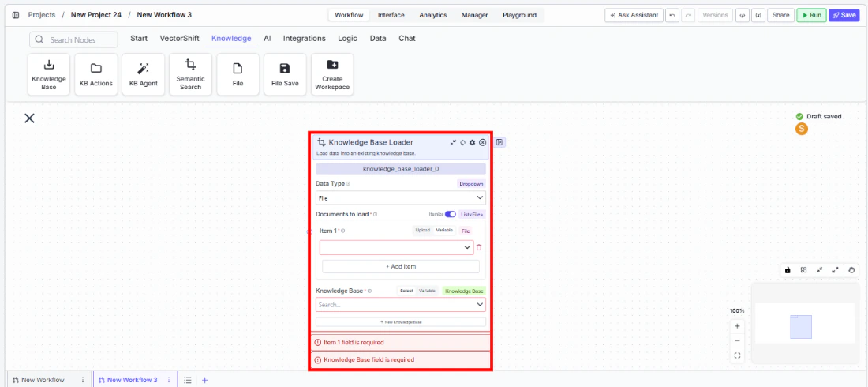The height and width of the screenshot is (387, 868).
Task: Toggle the Itemize switch
Action: tap(450, 214)
